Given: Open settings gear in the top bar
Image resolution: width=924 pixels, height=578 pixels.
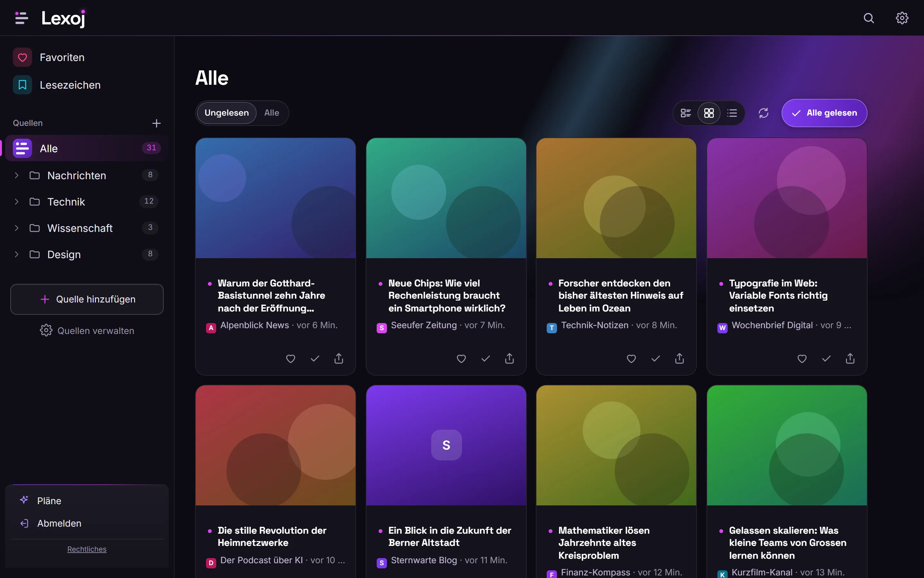Looking at the screenshot, I should pyautogui.click(x=902, y=18).
